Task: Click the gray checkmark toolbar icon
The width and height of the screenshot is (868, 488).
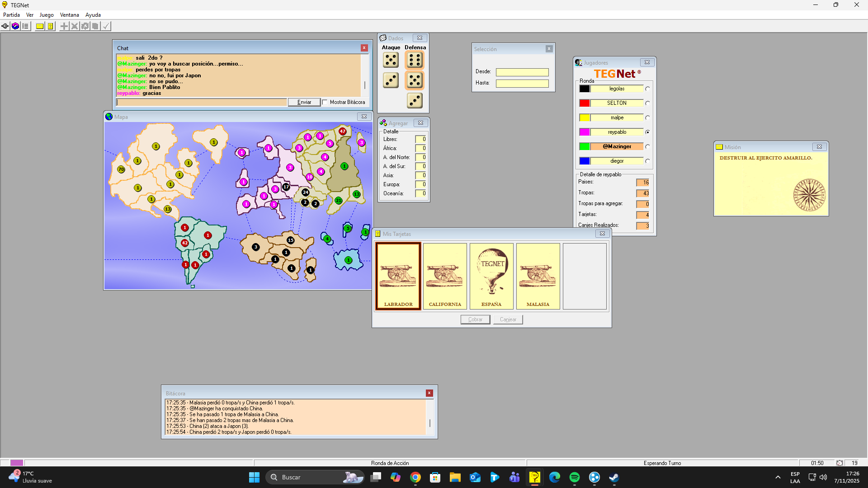Action: coord(106,26)
